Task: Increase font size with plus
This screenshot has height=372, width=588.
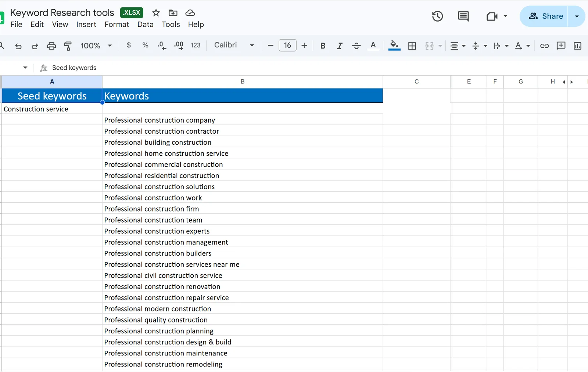Action: click(304, 46)
